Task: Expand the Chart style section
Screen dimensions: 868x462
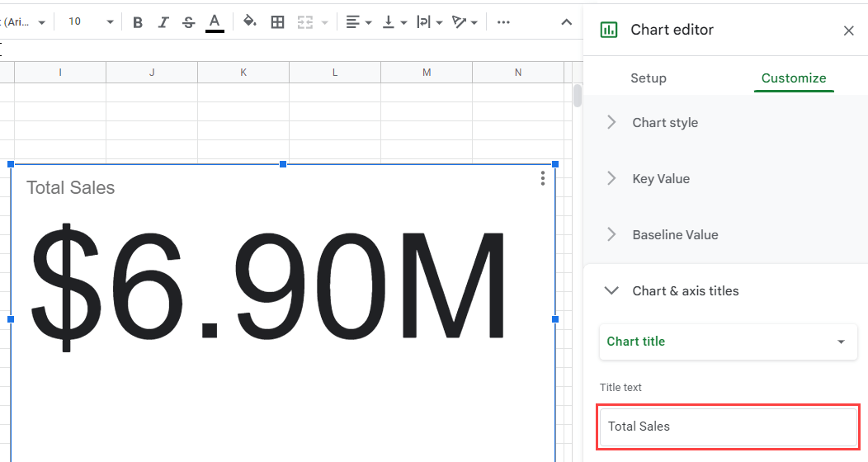Action: point(726,122)
